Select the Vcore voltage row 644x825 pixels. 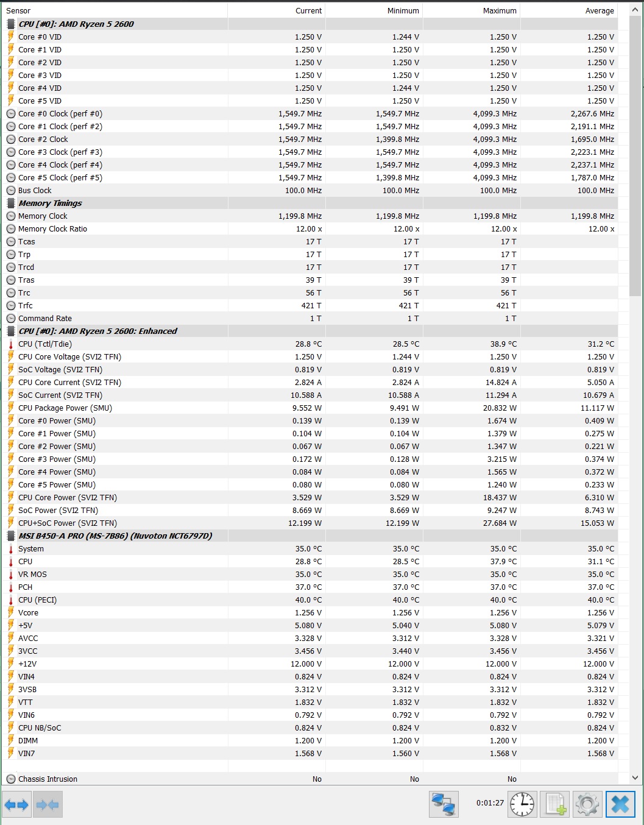pos(28,613)
